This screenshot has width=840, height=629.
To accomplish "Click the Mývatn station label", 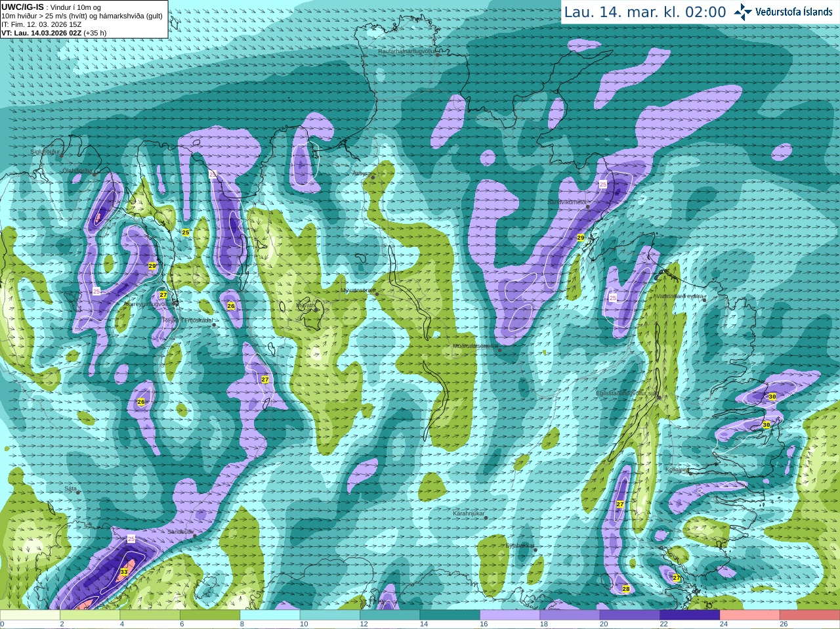I will point(305,305).
